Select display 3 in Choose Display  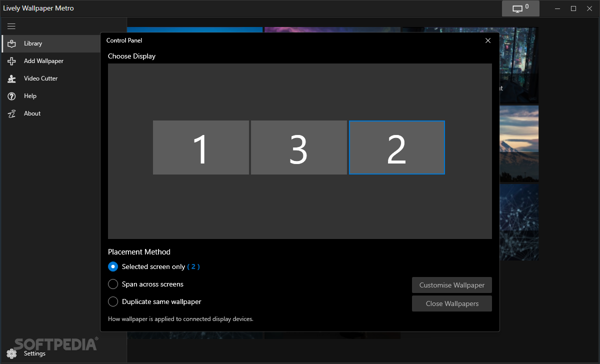tap(298, 147)
